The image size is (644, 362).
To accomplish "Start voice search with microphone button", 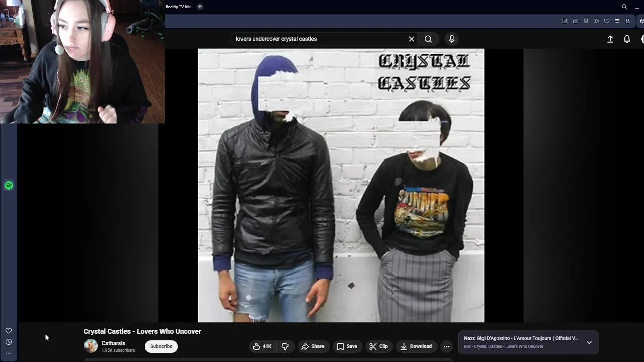I will [x=451, y=39].
